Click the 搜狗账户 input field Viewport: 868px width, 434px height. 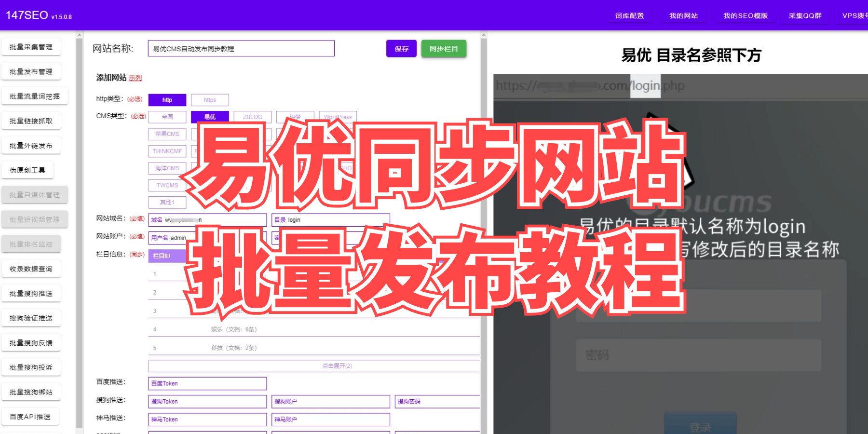[x=331, y=401]
